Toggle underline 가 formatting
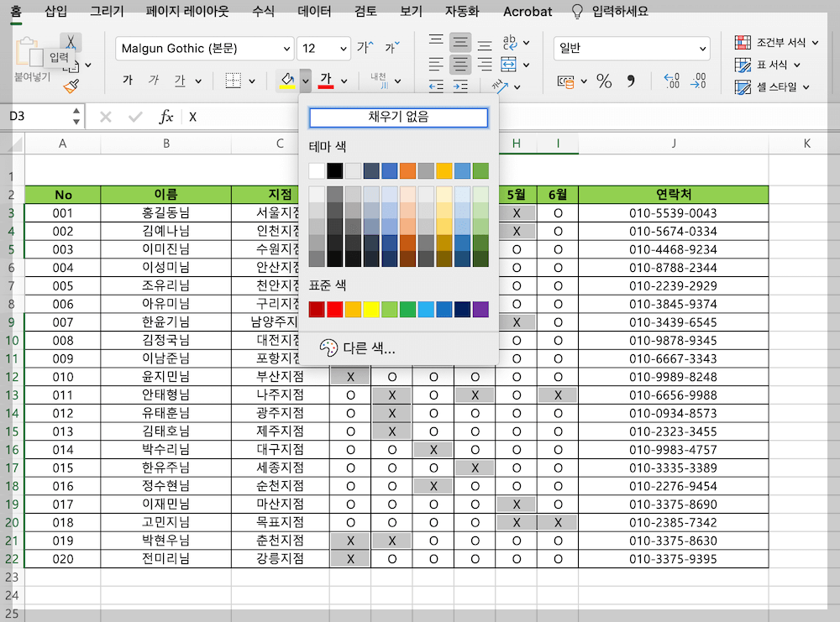This screenshot has height=622, width=840. (x=180, y=81)
